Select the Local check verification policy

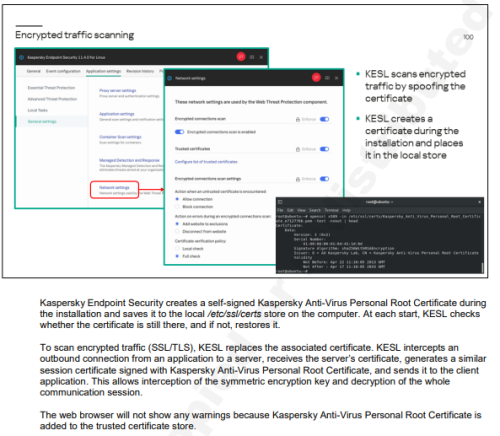coord(177,249)
